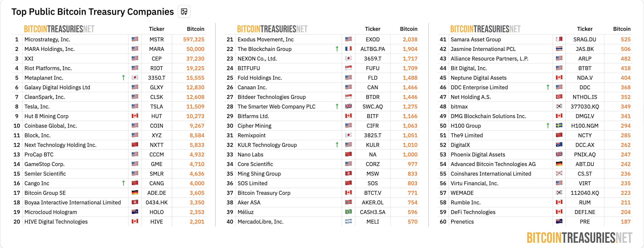Image resolution: width=644 pixels, height=248 pixels.
Task: Click the Ticker header in middle table
Action: point(372,29)
